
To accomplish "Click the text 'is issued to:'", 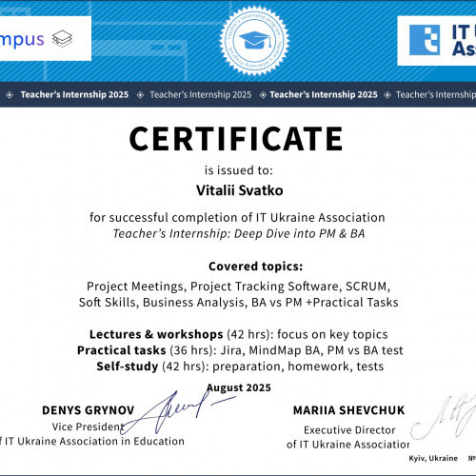I will pyautogui.click(x=239, y=170).
